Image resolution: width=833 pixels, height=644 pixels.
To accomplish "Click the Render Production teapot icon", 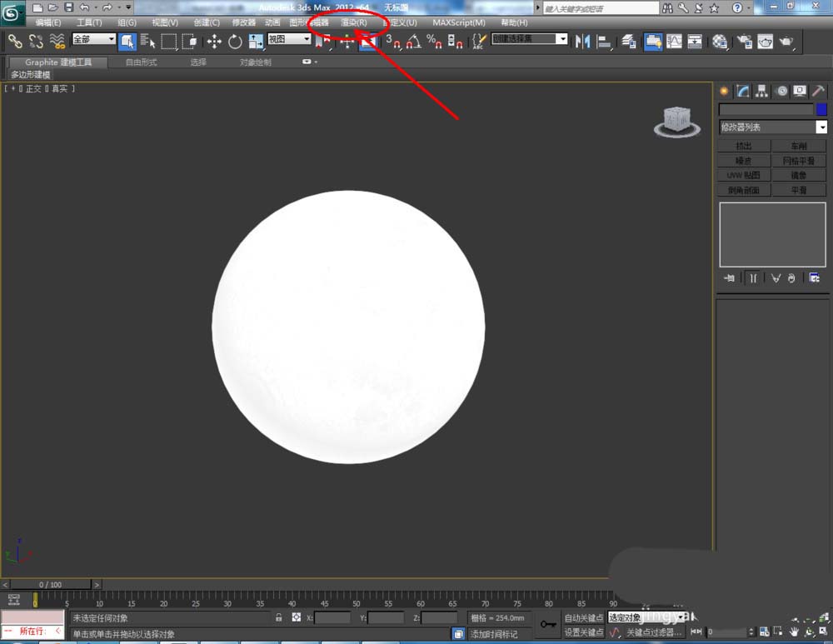I will [x=786, y=41].
